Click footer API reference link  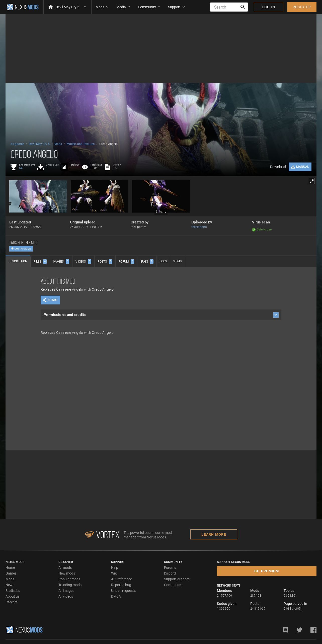click(x=121, y=579)
